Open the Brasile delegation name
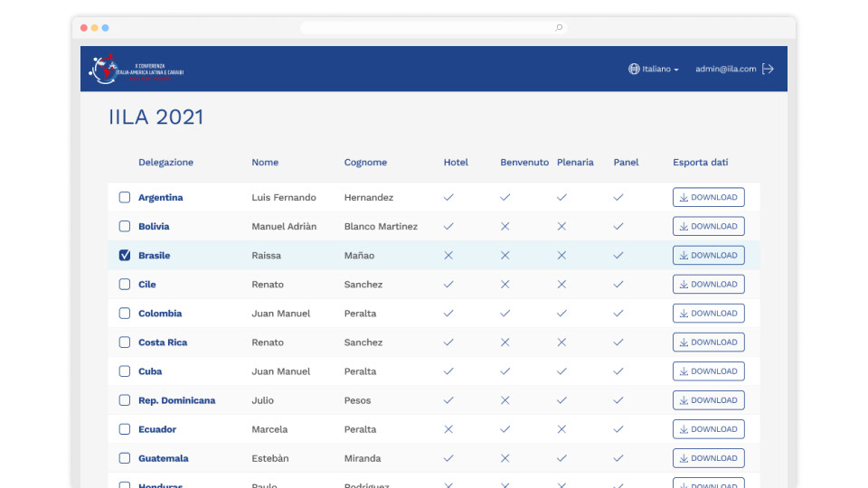The image size is (868, 488). tap(154, 255)
